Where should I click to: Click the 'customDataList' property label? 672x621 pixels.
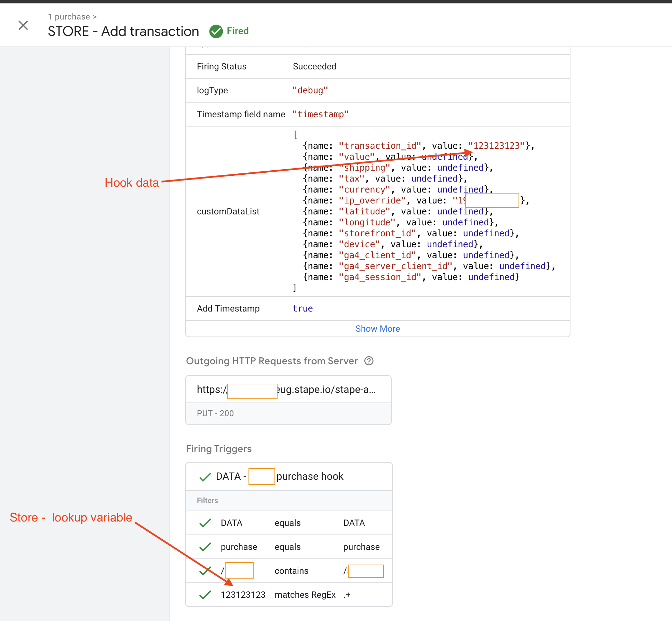[228, 211]
